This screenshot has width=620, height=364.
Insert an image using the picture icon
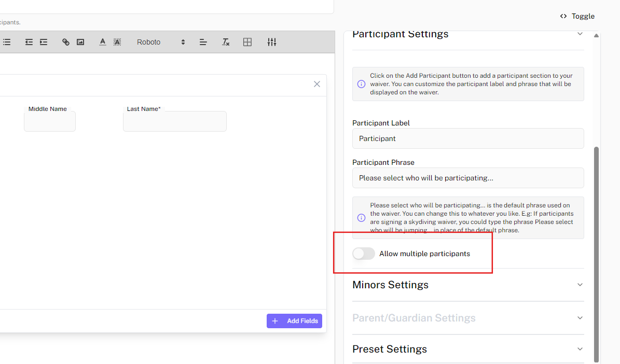coord(80,42)
